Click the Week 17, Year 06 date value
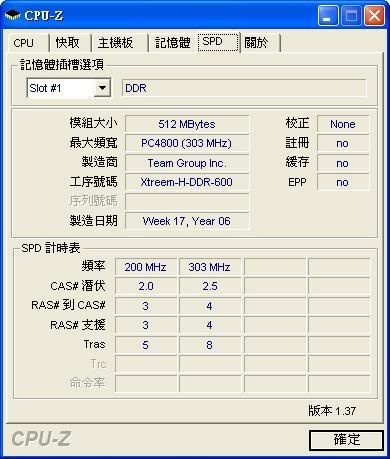Screen dimensions: 390x459 coord(187,221)
